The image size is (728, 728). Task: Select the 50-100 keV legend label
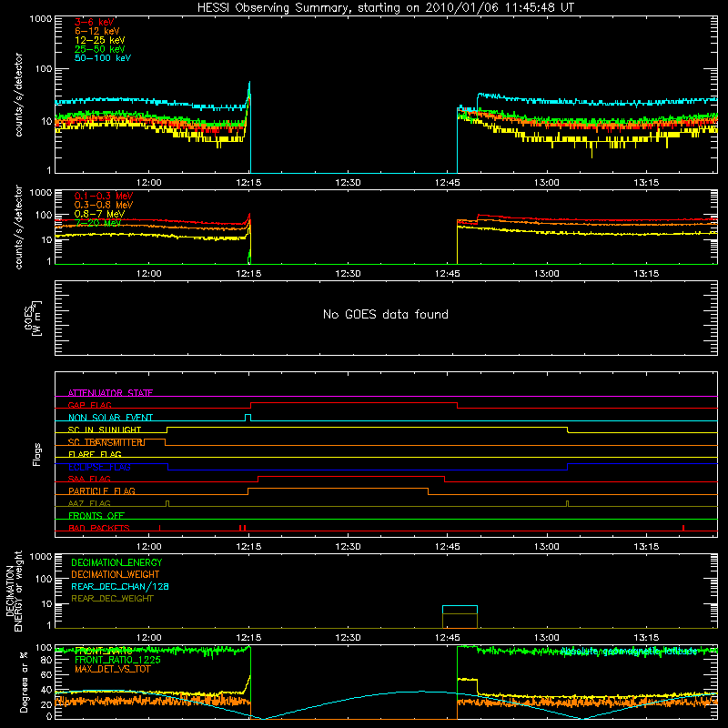[103, 58]
